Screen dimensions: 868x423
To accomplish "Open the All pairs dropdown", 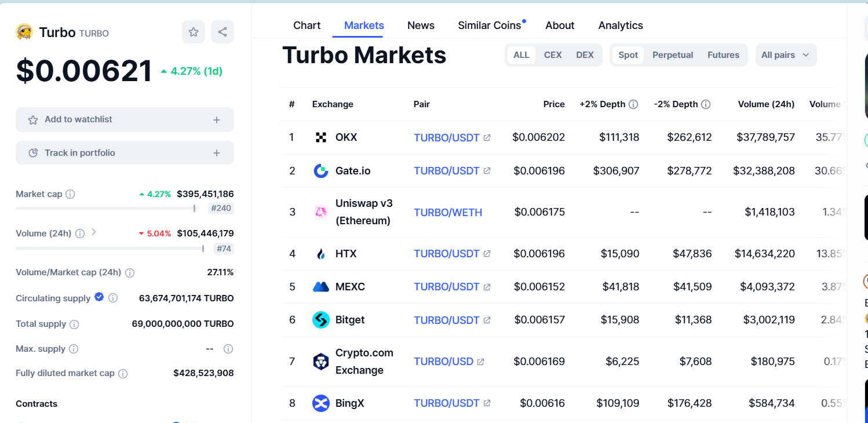I will 786,55.
